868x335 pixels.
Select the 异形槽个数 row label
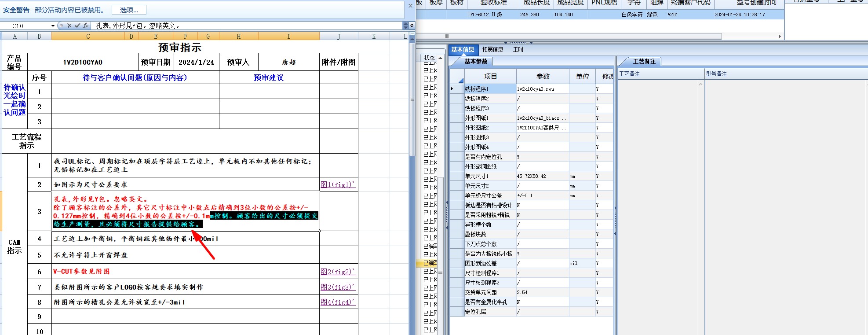tap(490, 225)
